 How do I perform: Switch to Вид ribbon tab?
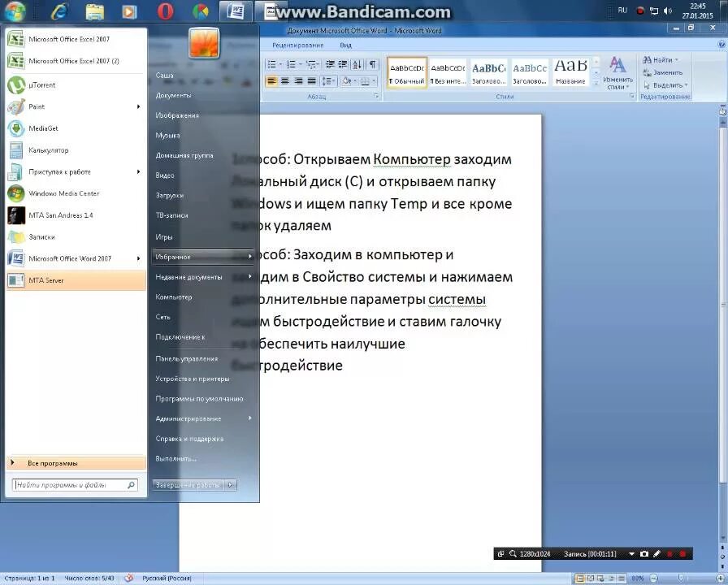(x=346, y=45)
